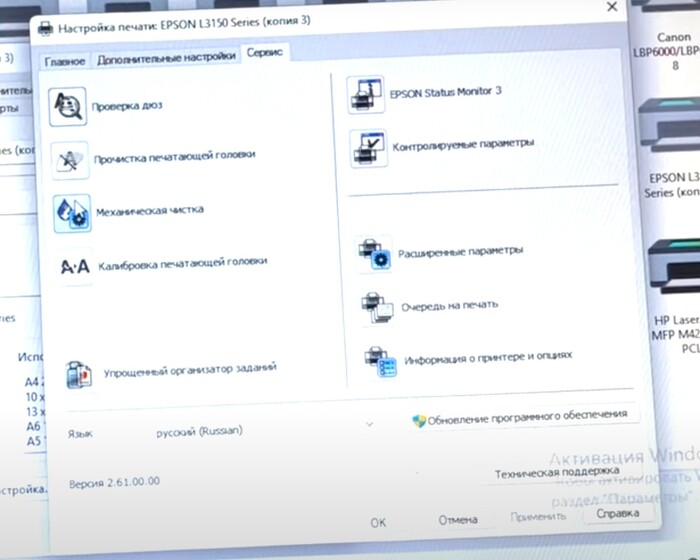Open the Дополнительные настройки tab
700x560 pixels.
pyautogui.click(x=166, y=58)
